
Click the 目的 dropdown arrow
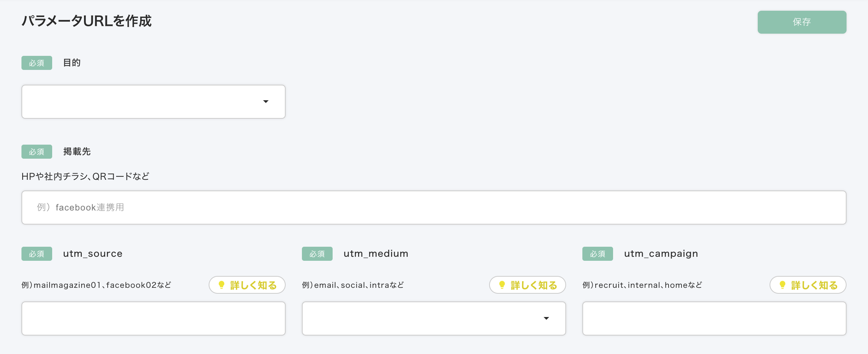(266, 102)
